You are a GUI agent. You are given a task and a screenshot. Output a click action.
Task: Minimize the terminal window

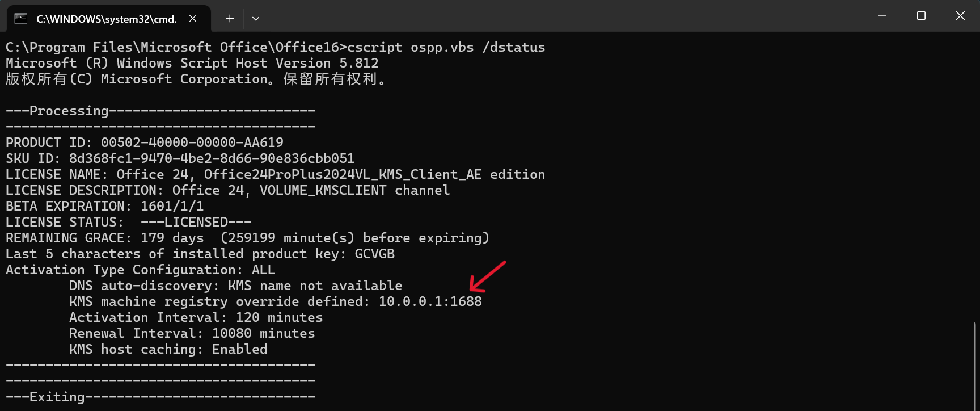click(x=882, y=16)
